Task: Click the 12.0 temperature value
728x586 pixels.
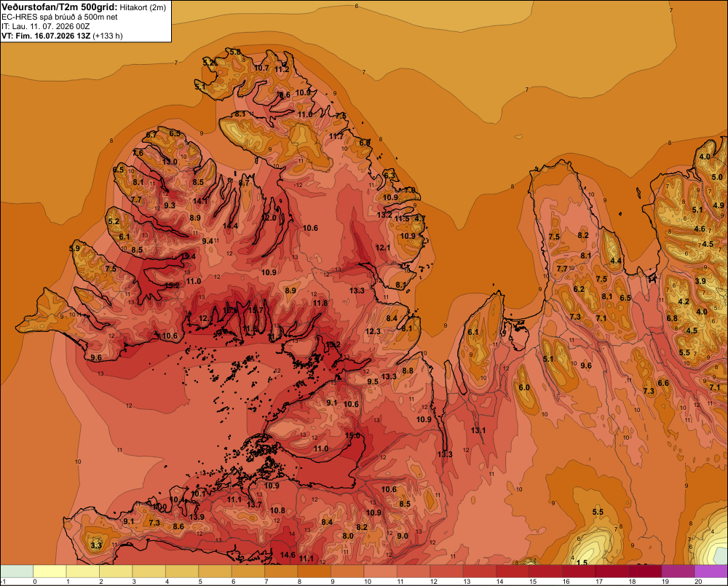Action: click(269, 218)
